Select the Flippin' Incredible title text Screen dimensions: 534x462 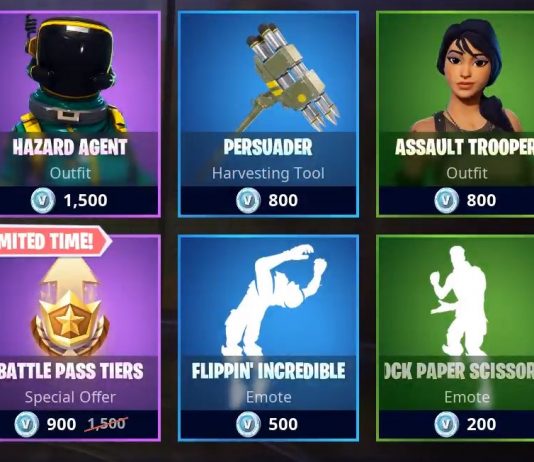point(268,371)
